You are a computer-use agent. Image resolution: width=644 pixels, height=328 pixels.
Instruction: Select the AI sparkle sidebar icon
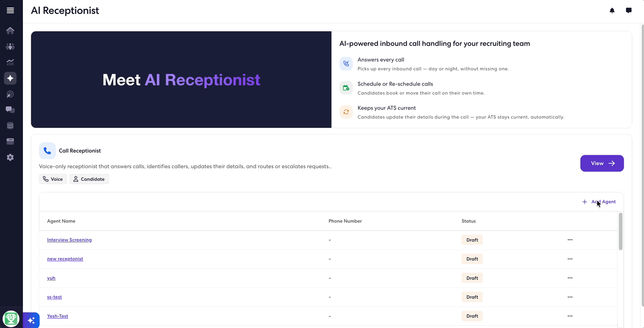pos(10,78)
